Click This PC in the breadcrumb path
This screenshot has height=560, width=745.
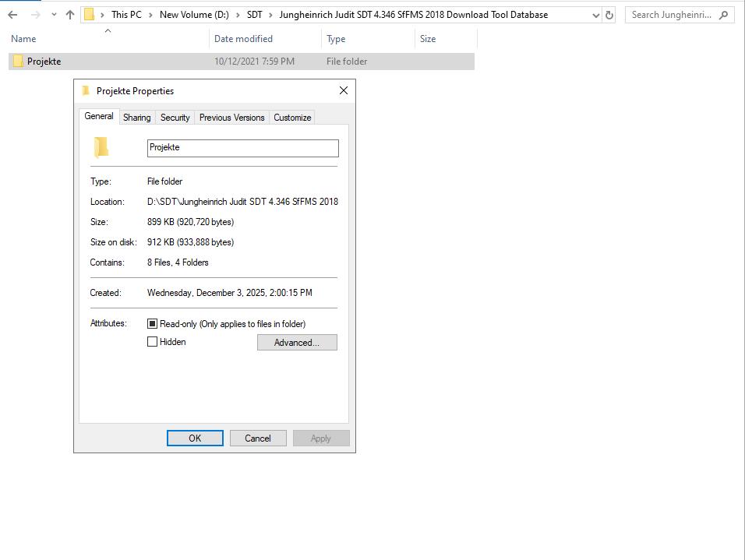tap(127, 14)
